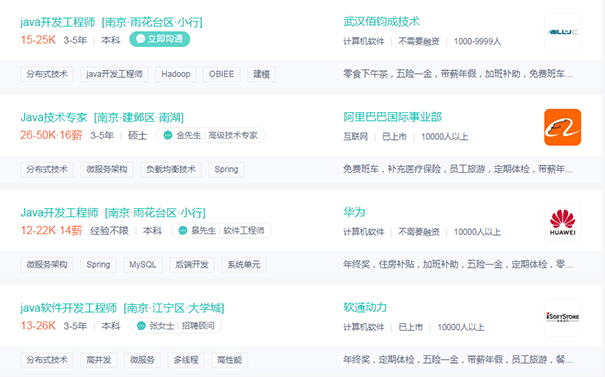Image resolution: width=605 pixels, height=377 pixels.
Task: Click chat bubble icon beside 张女士
Action: coord(141,326)
